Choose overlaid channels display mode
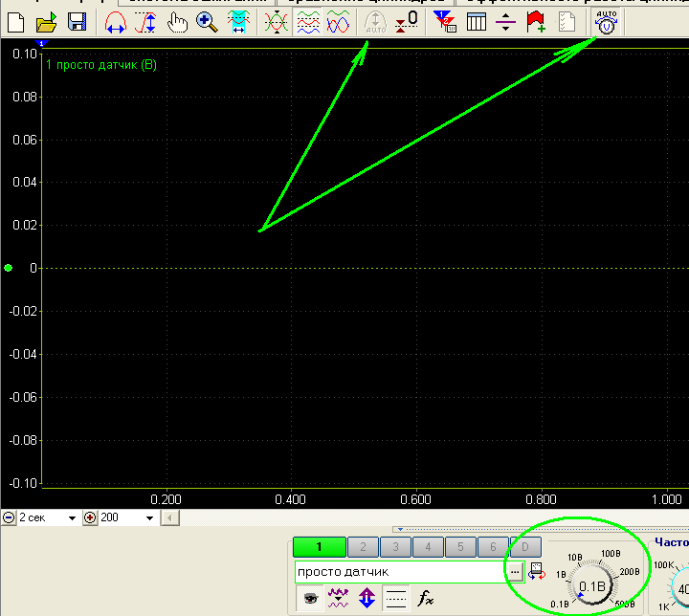Image resolution: width=689 pixels, height=616 pixels. [276, 22]
